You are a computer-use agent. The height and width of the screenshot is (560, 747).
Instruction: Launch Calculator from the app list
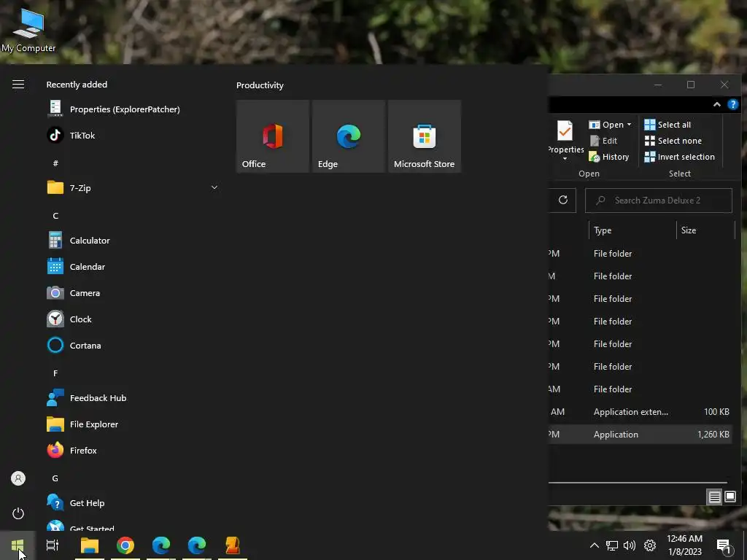coord(133,241)
